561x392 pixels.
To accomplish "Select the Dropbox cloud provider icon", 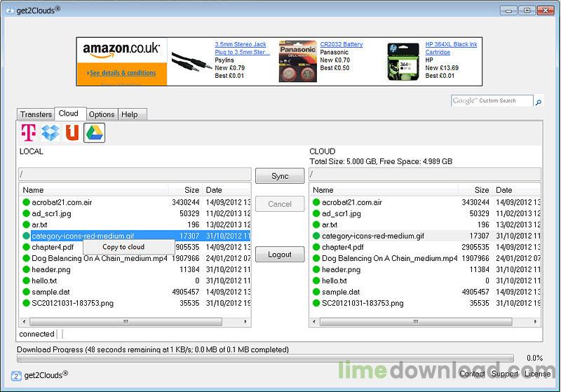I will click(x=50, y=133).
